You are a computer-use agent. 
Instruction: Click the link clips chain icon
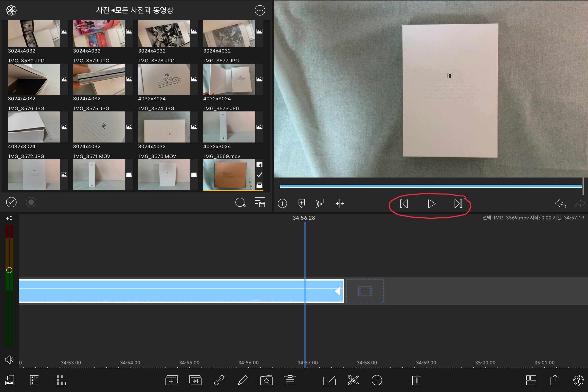[219, 380]
